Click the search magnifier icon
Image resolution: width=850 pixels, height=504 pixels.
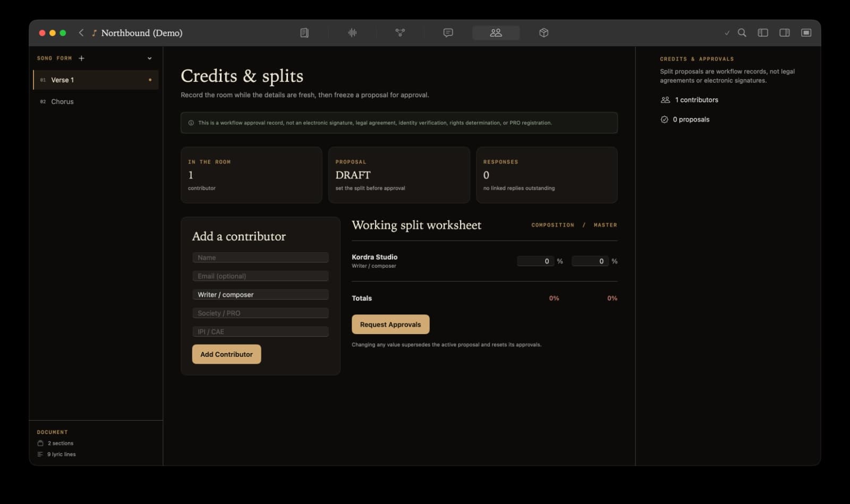[x=742, y=33]
